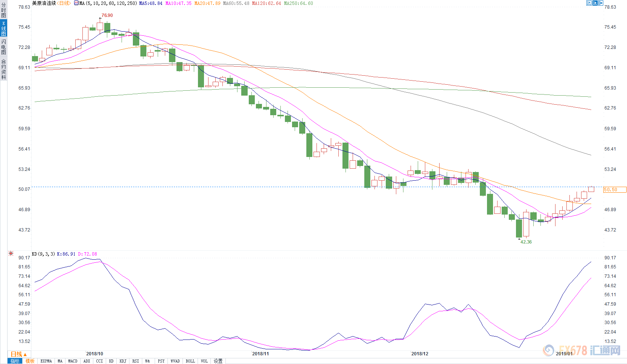The width and height of the screenshot is (627, 364).
Task: Click the MA20:47.89 value
Action: 207,3
